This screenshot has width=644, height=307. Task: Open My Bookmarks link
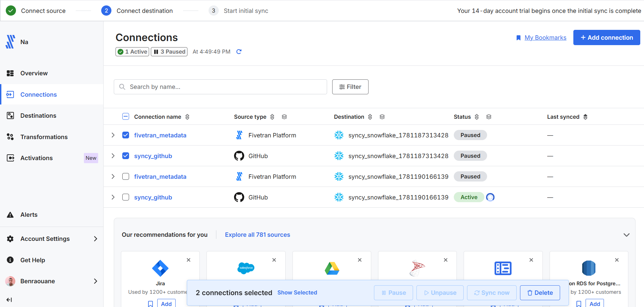(545, 38)
